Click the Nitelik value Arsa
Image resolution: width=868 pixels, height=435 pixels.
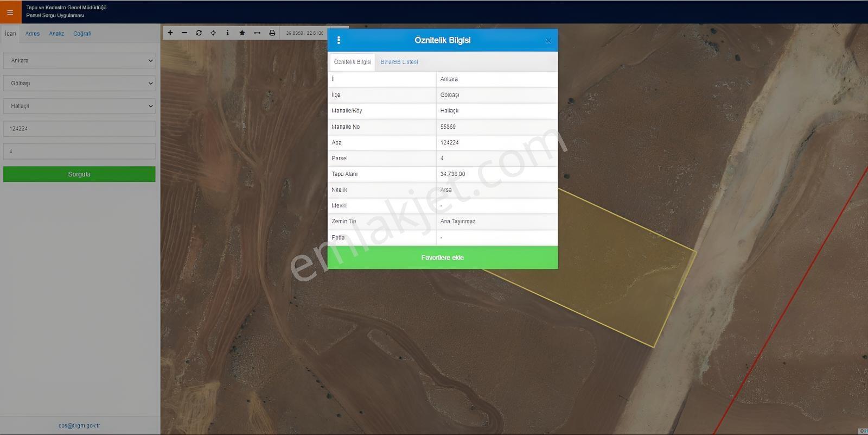pyautogui.click(x=446, y=190)
